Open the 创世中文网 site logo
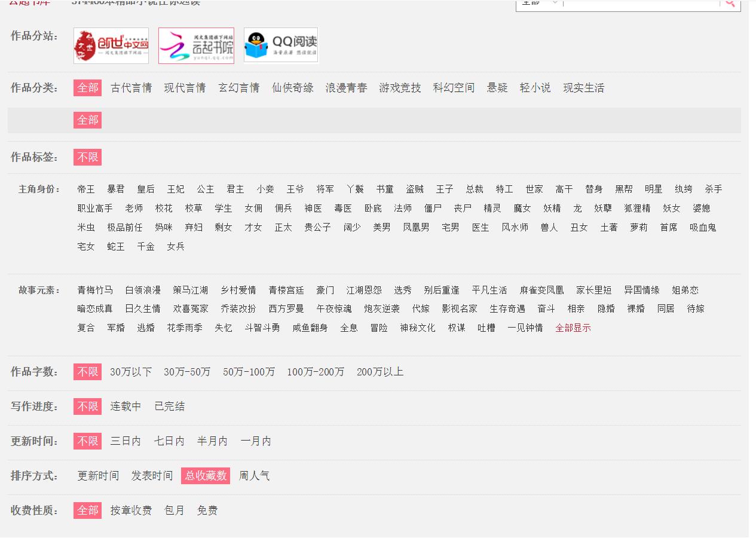Image resolution: width=756 pixels, height=538 pixels. (111, 45)
